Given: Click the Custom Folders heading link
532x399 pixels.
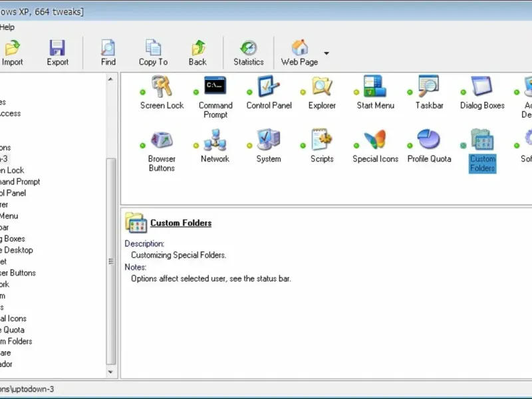Looking at the screenshot, I should click(x=181, y=223).
